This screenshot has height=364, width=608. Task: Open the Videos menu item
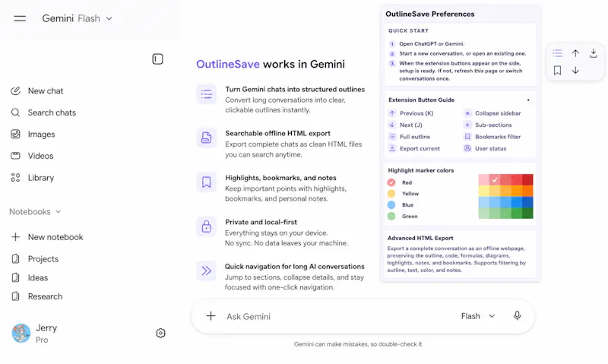click(x=32, y=156)
